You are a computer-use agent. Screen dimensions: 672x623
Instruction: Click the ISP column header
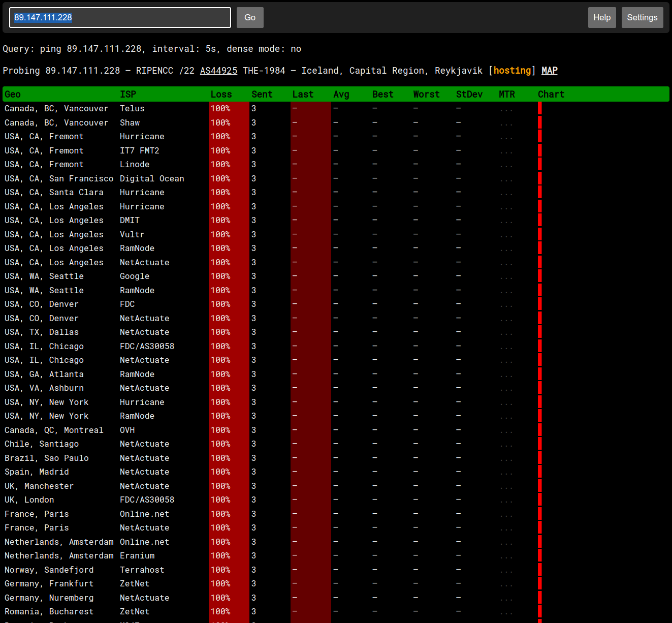[x=128, y=94]
